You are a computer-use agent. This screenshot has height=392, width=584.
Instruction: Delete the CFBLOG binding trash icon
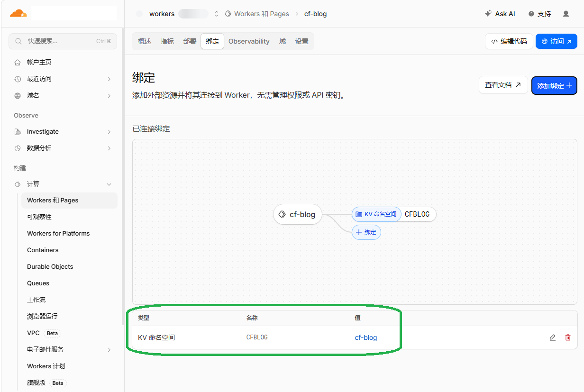click(x=568, y=337)
